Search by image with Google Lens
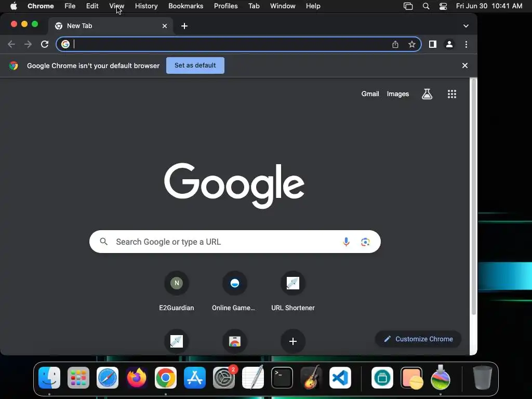 (365, 242)
